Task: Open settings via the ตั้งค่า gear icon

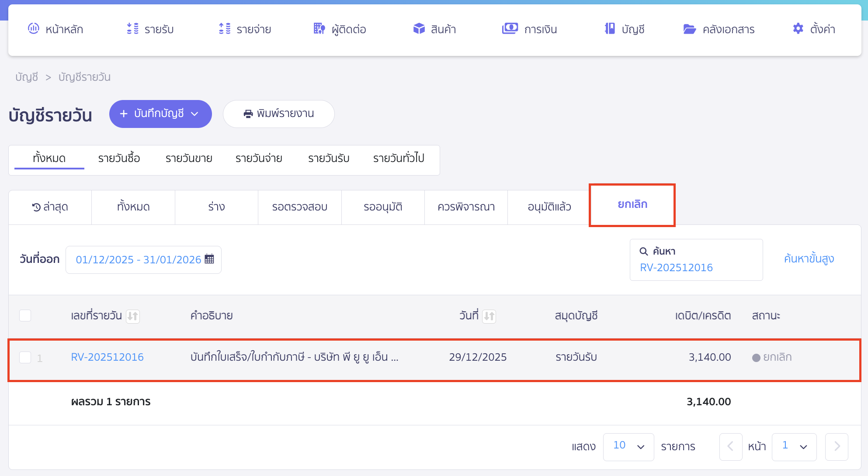Action: [x=798, y=29]
